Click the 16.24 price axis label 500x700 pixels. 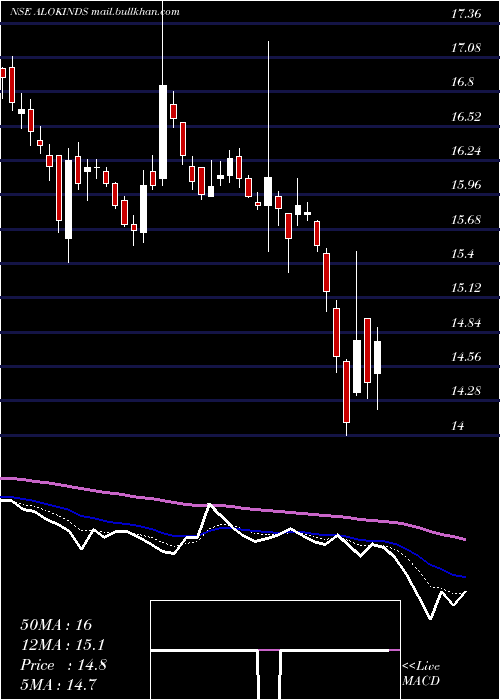pyautogui.click(x=466, y=151)
